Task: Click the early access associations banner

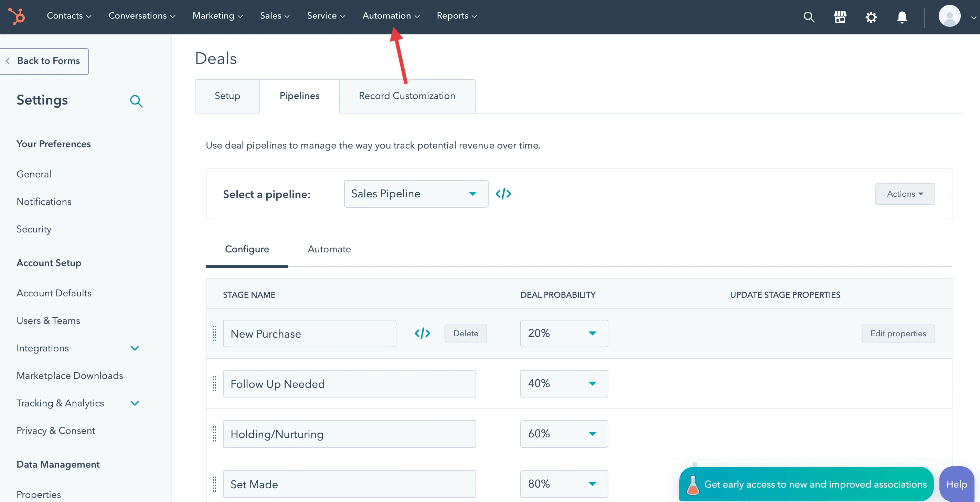Action: (x=806, y=484)
